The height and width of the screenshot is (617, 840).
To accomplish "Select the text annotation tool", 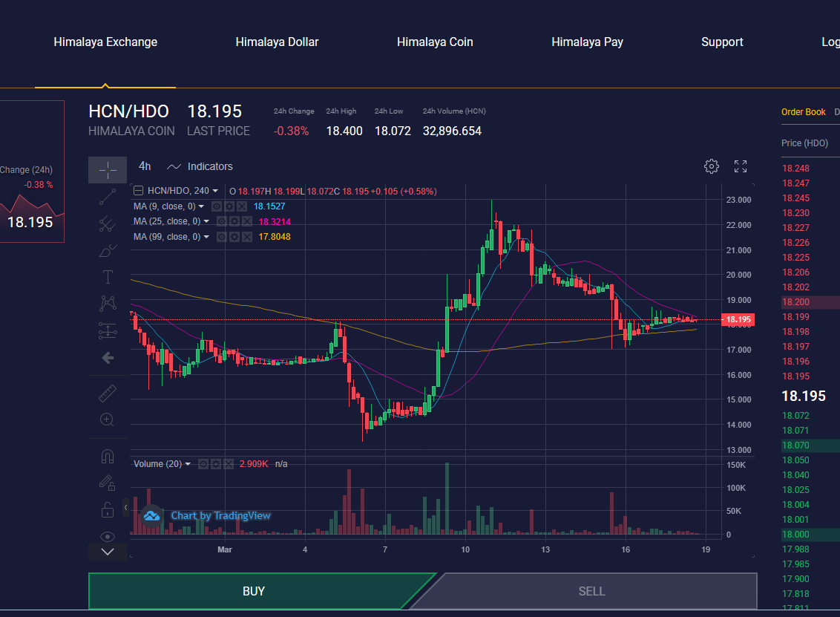I will coord(108,277).
